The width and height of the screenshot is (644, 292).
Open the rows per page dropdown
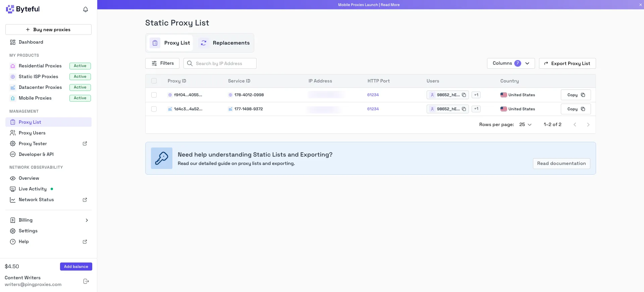[526, 125]
